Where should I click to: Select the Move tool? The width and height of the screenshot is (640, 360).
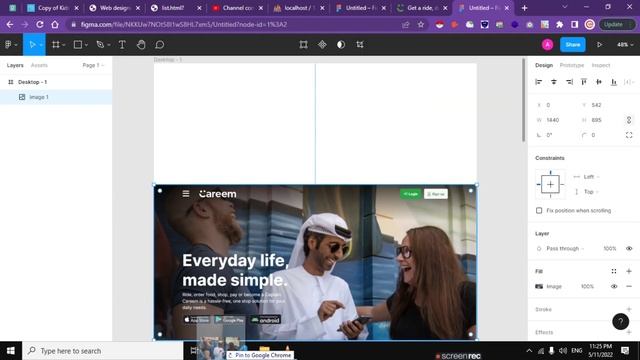click(x=32, y=44)
